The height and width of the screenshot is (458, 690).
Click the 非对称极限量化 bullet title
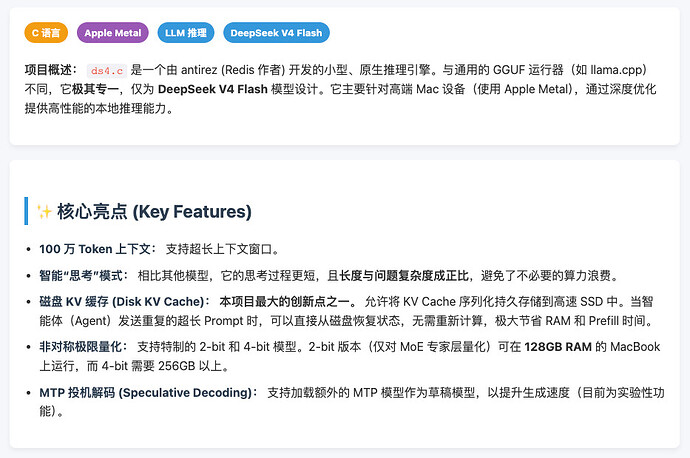[83, 347]
